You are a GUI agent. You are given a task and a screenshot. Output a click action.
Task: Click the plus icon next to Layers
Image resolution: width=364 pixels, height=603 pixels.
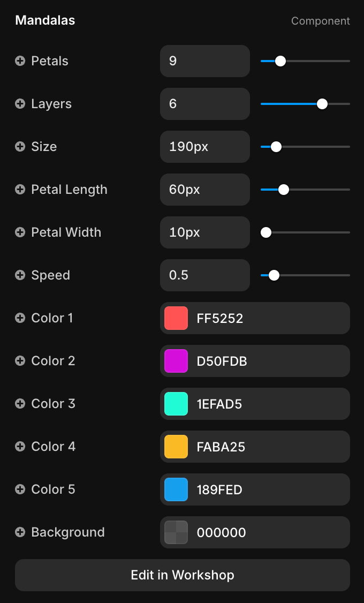20,104
